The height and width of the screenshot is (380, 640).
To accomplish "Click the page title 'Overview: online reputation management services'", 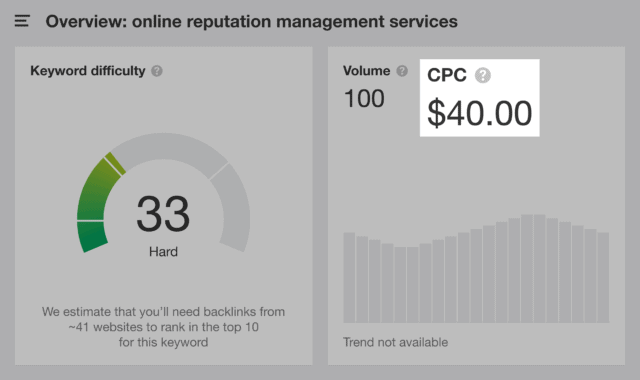I will 251,22.
